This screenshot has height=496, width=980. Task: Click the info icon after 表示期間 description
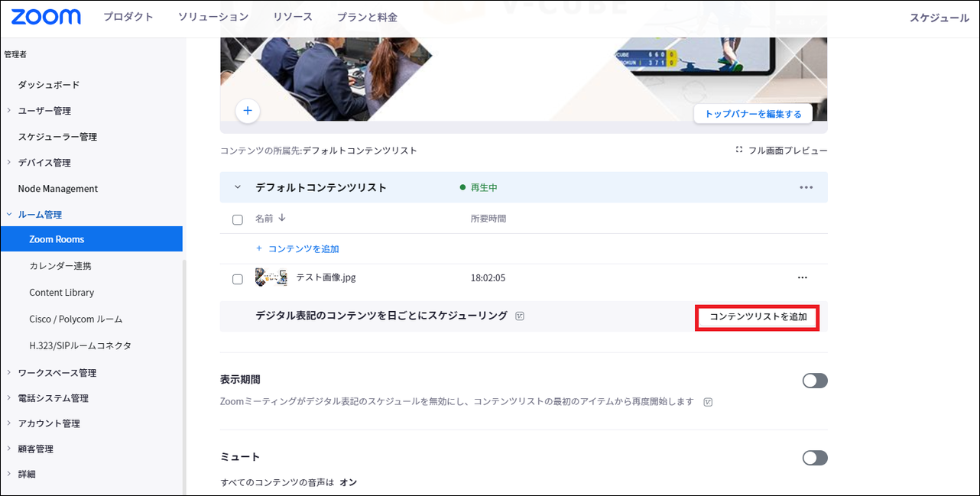708,402
